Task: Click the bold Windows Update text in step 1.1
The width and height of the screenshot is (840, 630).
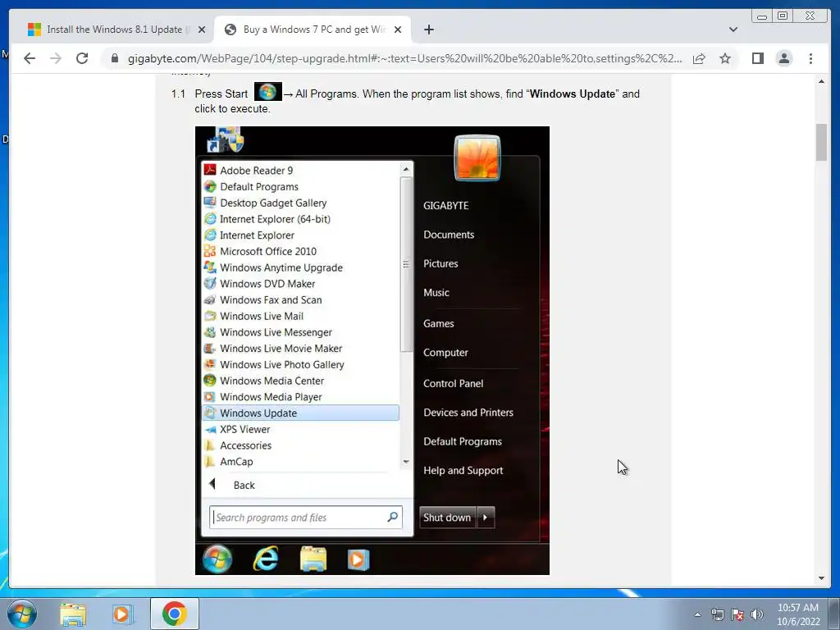Action: [x=572, y=94]
